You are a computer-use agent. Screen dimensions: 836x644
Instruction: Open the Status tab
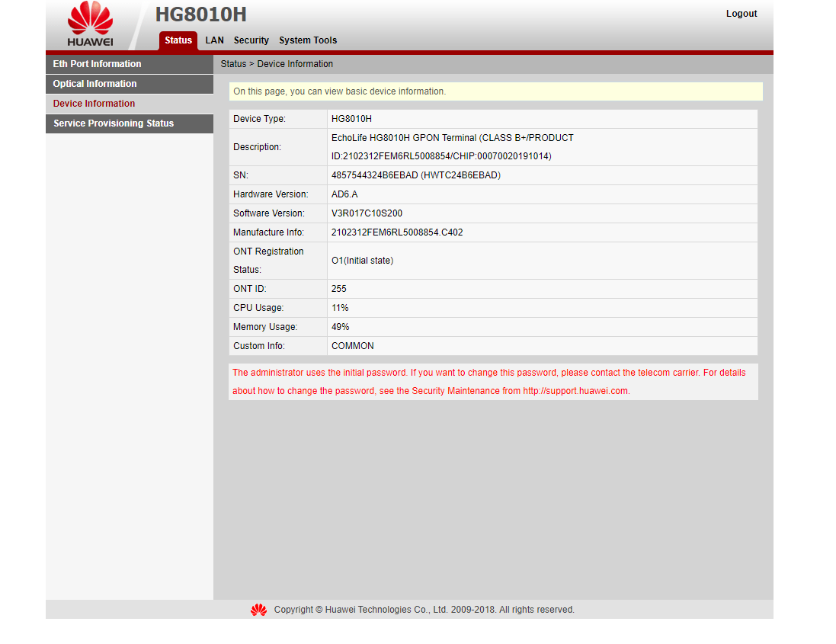point(178,40)
